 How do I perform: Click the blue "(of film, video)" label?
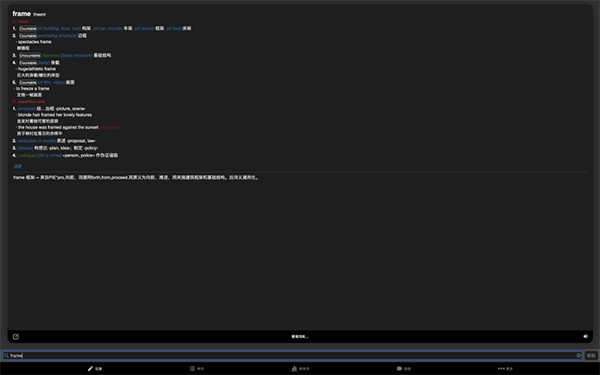(51, 82)
